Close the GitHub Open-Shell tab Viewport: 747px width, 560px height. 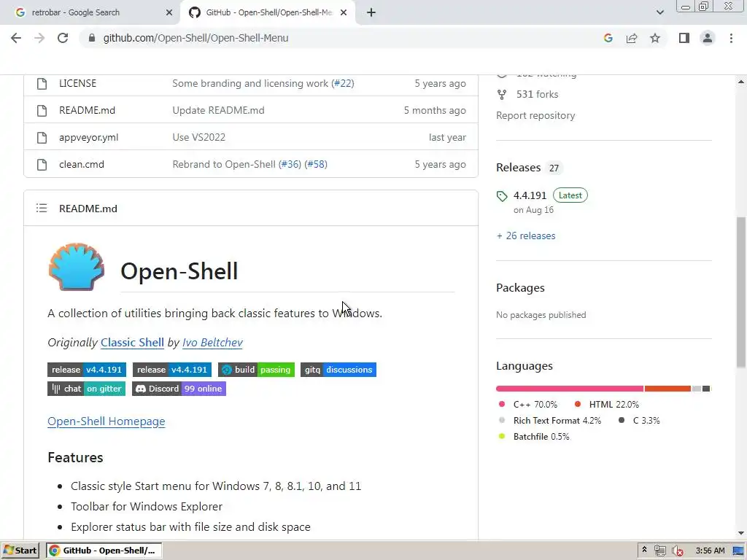[x=344, y=12]
